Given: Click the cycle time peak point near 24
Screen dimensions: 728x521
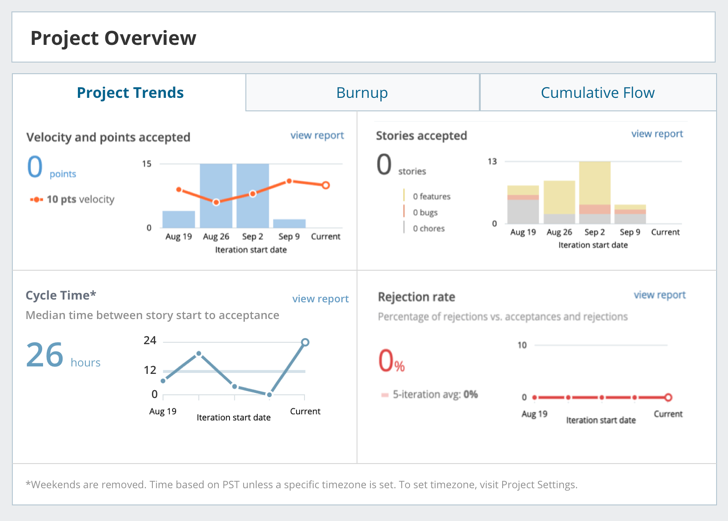Looking at the screenshot, I should coord(199,353).
